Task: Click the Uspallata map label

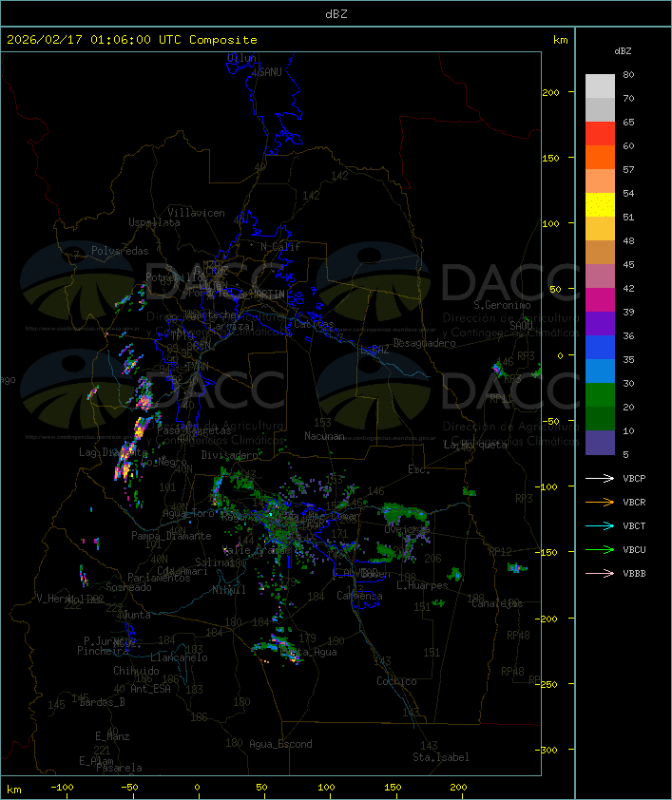Action: coord(154,223)
